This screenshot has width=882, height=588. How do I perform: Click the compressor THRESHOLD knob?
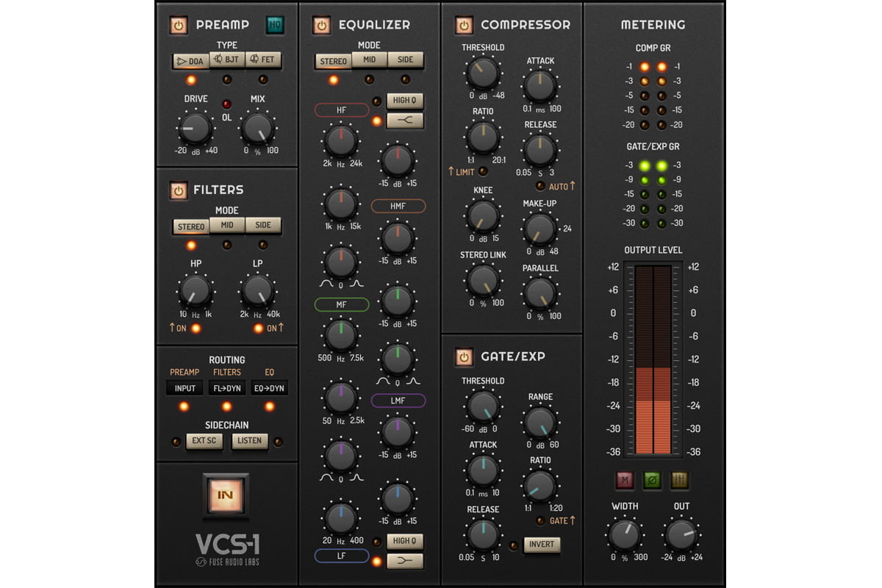coord(483,73)
